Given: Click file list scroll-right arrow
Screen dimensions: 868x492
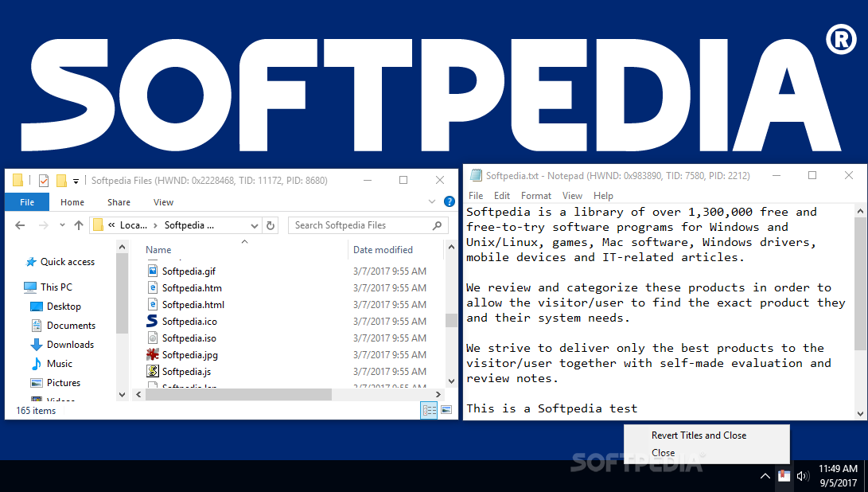Looking at the screenshot, I should coord(438,395).
